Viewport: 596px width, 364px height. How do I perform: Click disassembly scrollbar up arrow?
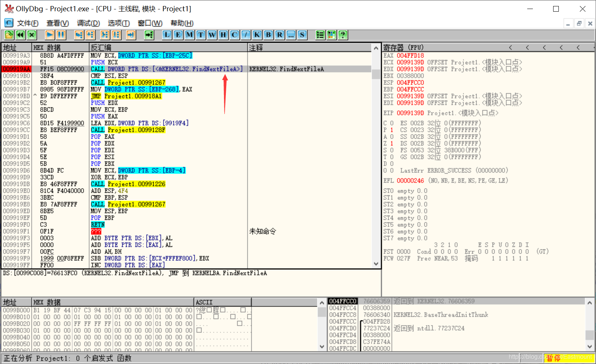click(x=376, y=48)
